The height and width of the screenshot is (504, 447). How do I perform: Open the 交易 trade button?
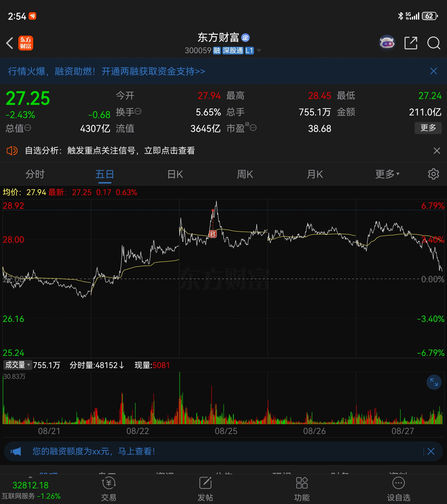coord(109,489)
